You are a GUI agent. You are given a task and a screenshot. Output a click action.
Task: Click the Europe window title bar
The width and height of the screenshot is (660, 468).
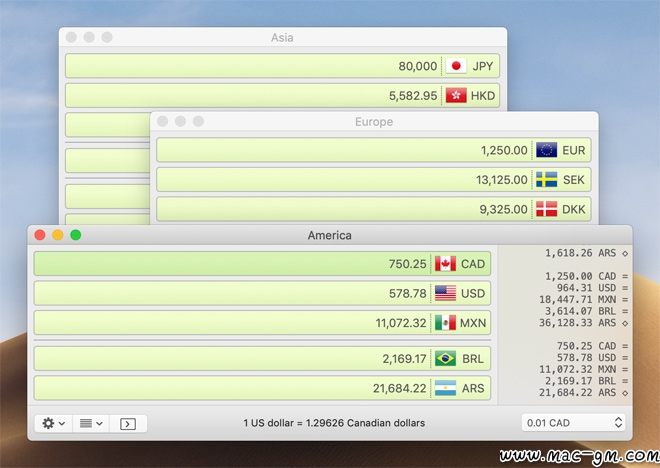(374, 122)
